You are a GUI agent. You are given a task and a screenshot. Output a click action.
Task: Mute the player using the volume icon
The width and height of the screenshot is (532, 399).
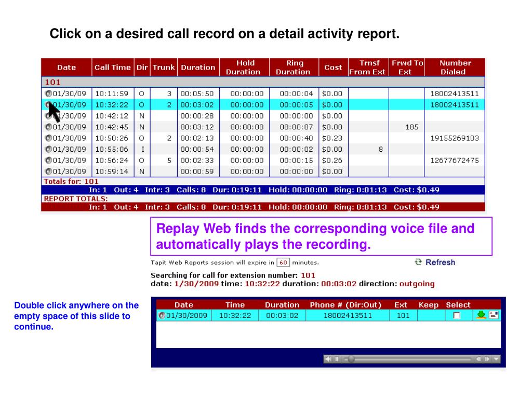(x=328, y=359)
